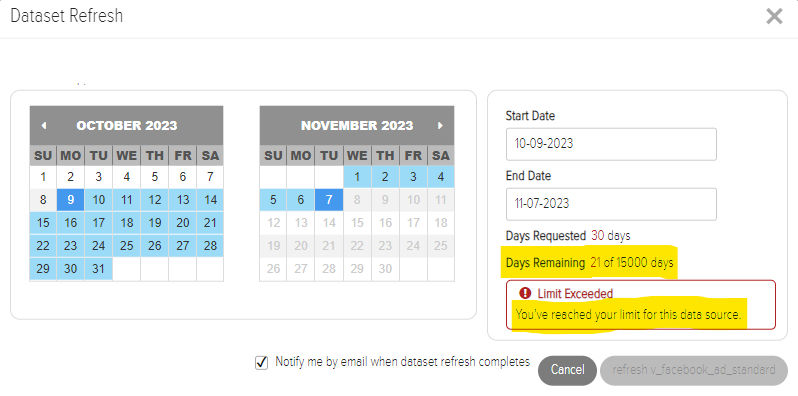Choose October 31 in the calendar
Viewport: 798px width, 396px height.
coord(99,269)
